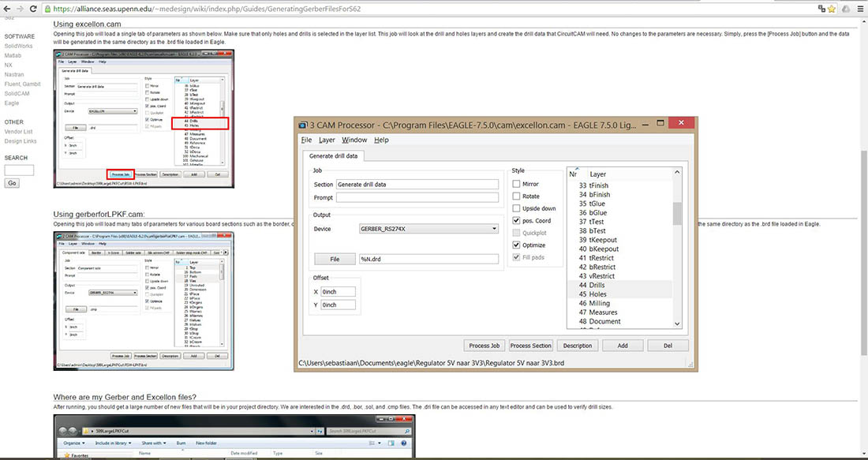The height and width of the screenshot is (460, 868).
Task: Select layer 45 Holes in the list
Action: 620,294
